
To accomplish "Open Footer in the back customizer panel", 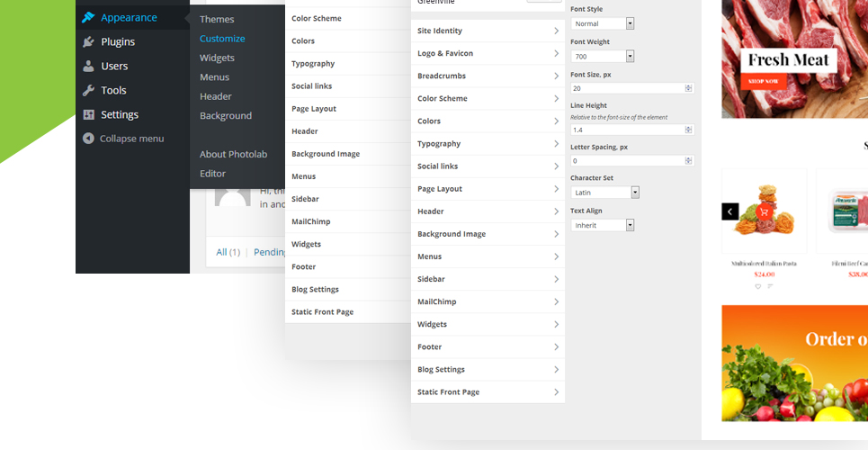I will point(347,267).
